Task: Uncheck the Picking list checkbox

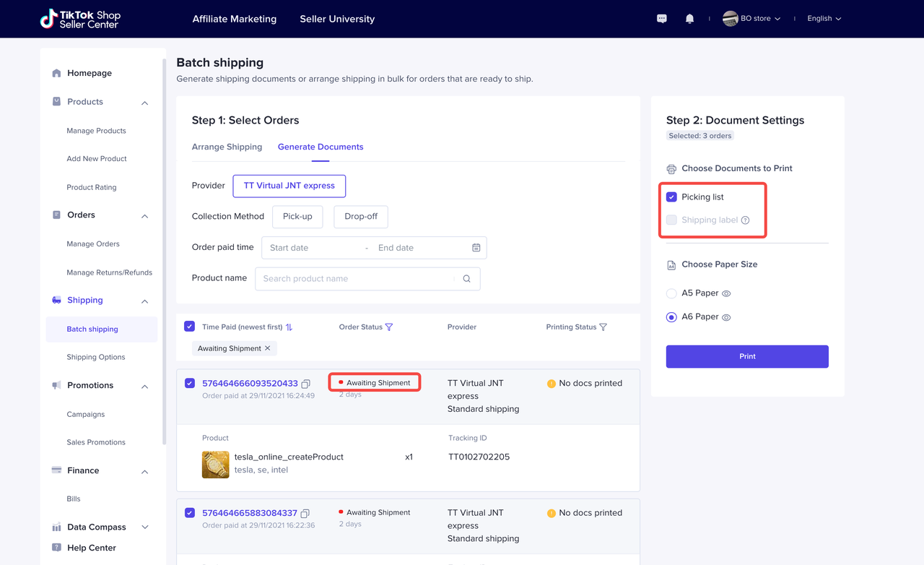Action: [x=671, y=197]
